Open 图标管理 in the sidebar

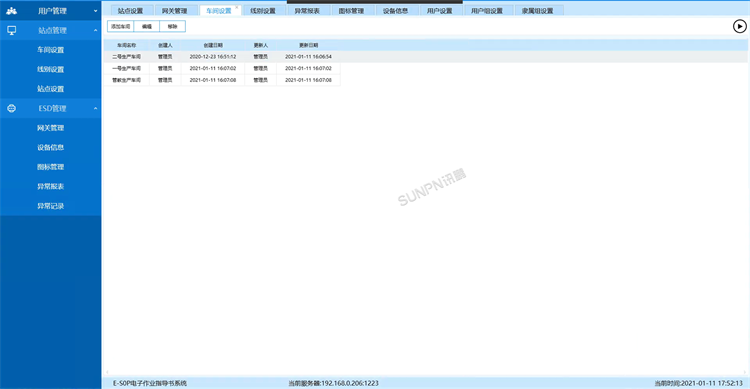click(51, 167)
